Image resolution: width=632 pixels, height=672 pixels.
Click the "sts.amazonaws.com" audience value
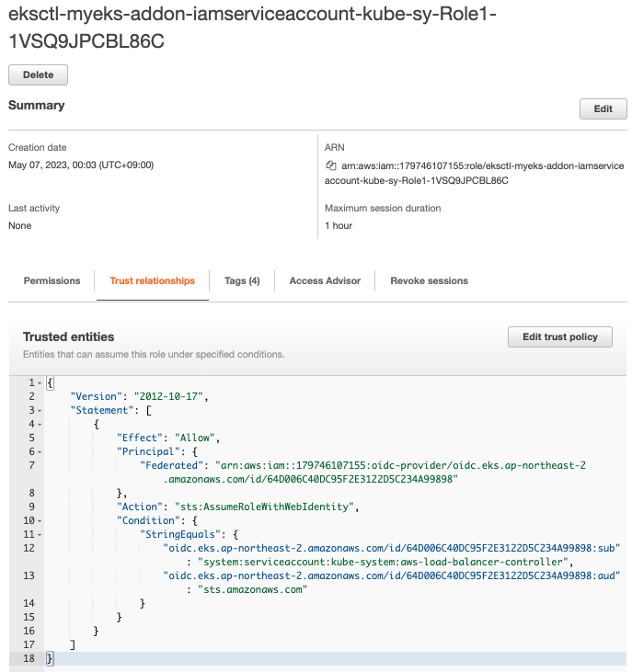tap(252, 589)
